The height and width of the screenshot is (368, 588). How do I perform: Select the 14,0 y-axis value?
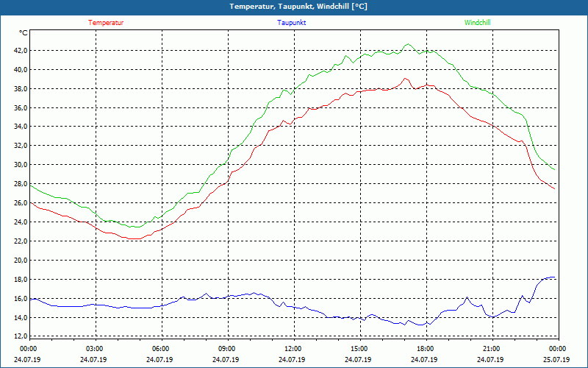coord(20,318)
